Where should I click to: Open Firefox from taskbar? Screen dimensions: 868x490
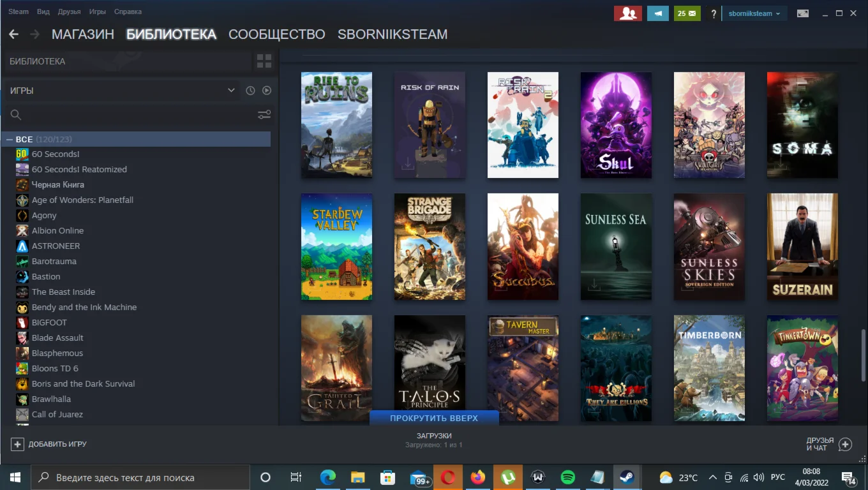[477, 477]
